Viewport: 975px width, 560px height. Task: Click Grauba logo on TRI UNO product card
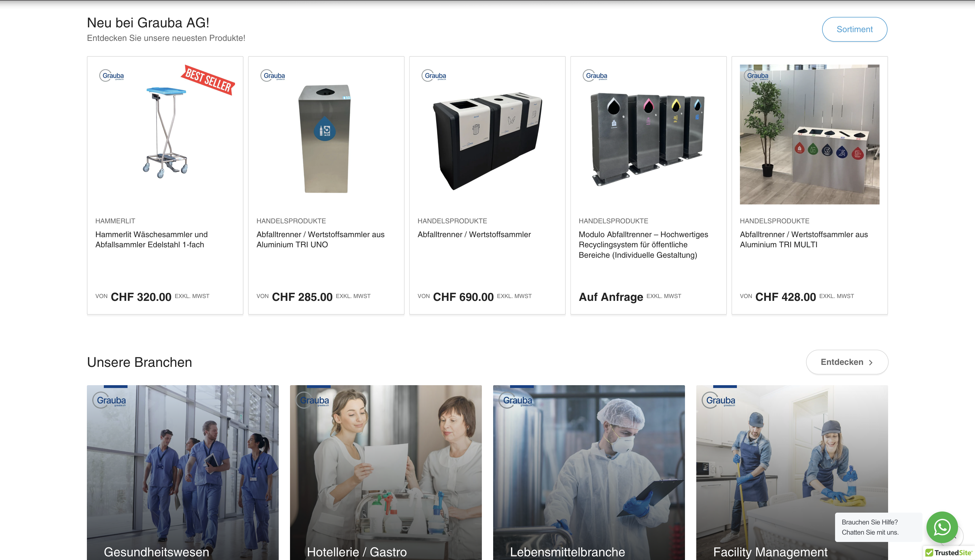click(x=273, y=76)
